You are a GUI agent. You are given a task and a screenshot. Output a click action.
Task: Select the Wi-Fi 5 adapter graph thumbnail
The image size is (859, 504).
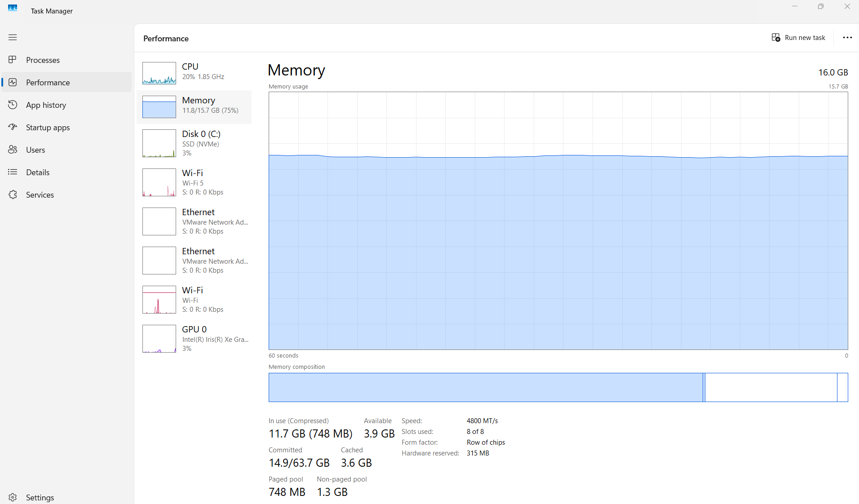(159, 182)
